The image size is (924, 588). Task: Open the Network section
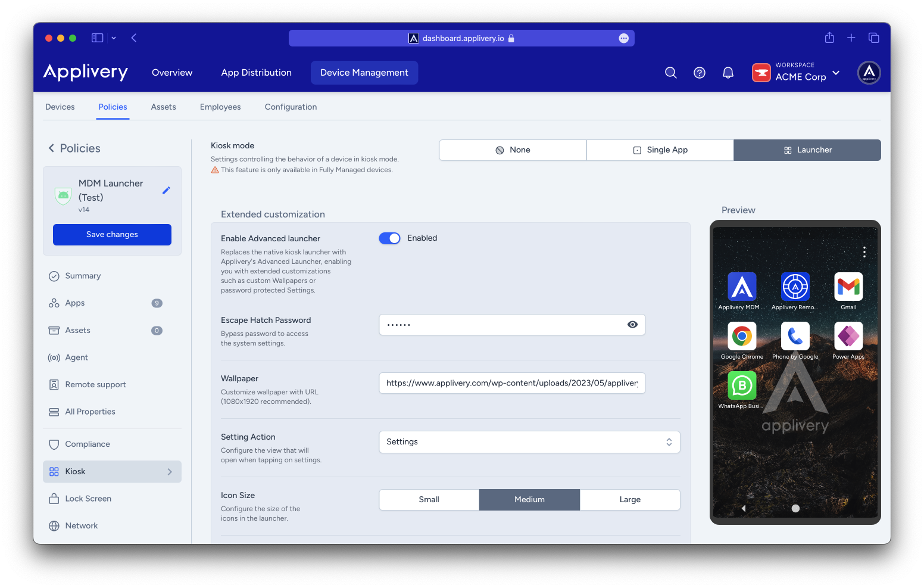[x=112, y=526]
